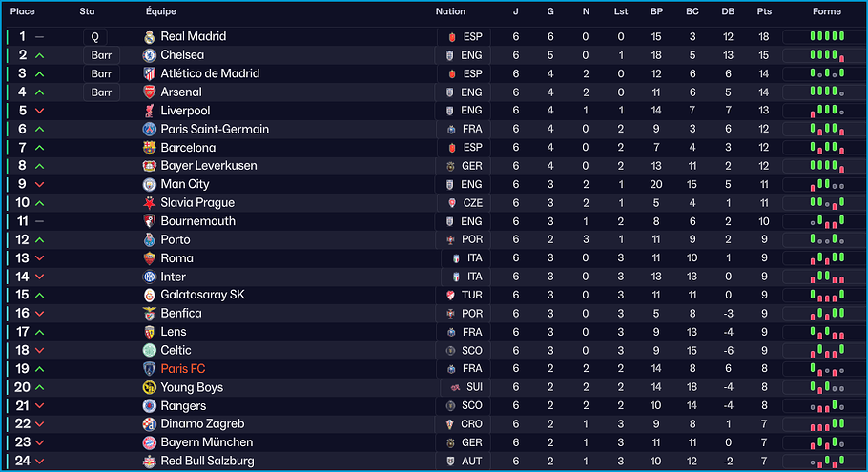Click the Nation column header
Screen dimensions: 868x472
(x=450, y=11)
